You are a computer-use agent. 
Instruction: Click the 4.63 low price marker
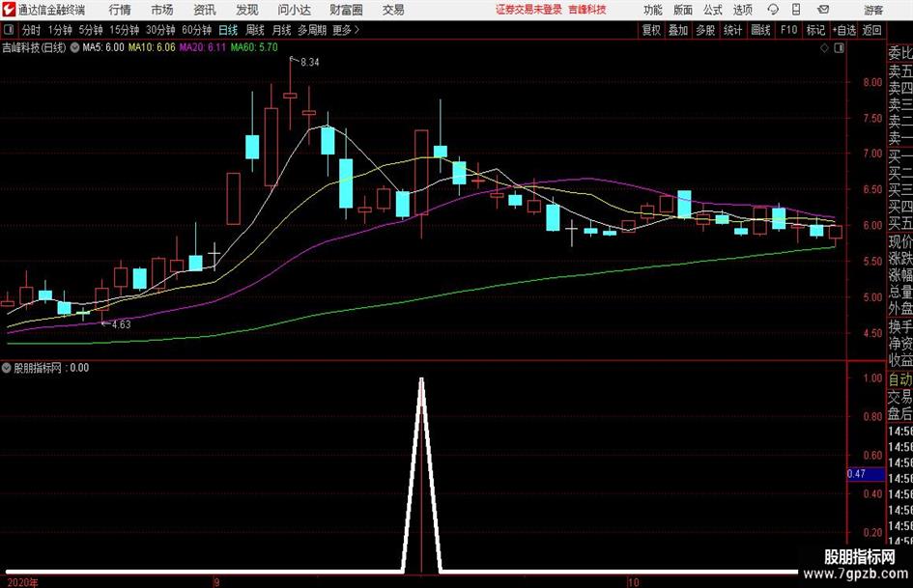pyautogui.click(x=121, y=324)
